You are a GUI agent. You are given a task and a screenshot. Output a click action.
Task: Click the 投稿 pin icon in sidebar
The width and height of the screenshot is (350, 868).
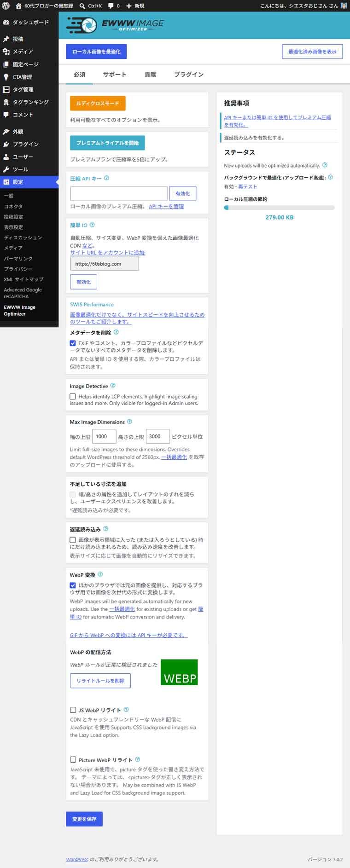coord(6,39)
